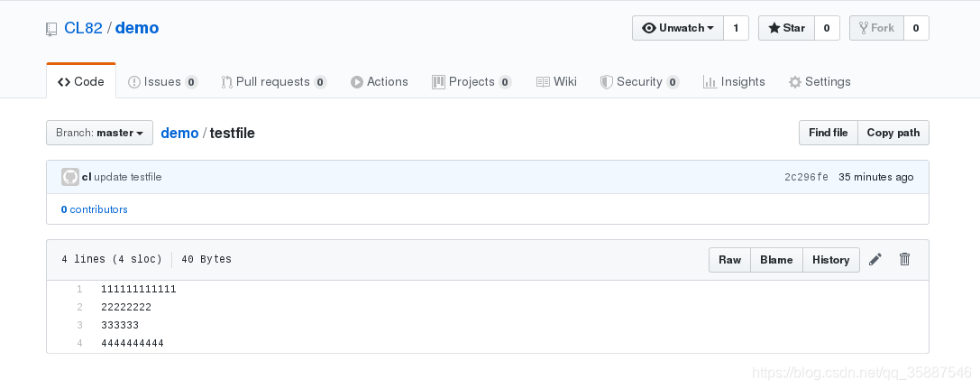This screenshot has width=980, height=389.
Task: Click the '4 lines (4 sloc)' file info
Action: coord(112,259)
